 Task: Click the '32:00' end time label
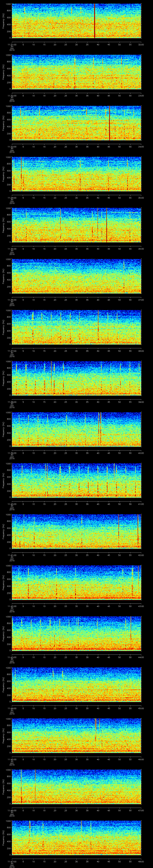[x=141, y=44]
